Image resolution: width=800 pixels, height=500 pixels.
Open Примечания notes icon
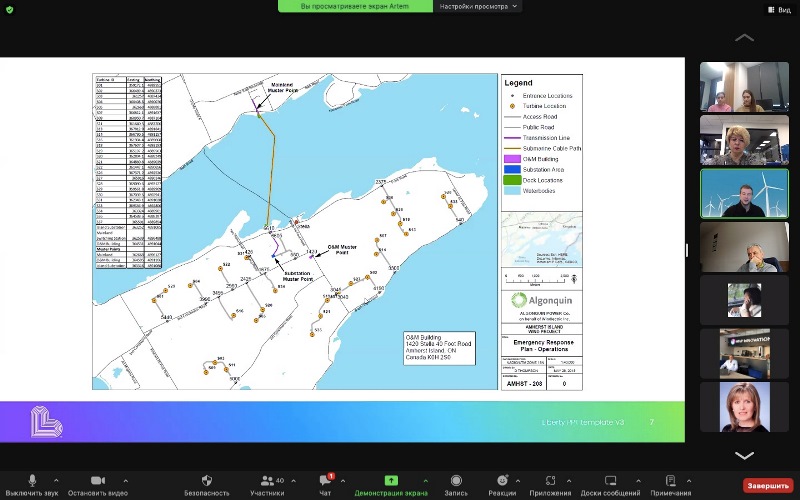pos(670,481)
